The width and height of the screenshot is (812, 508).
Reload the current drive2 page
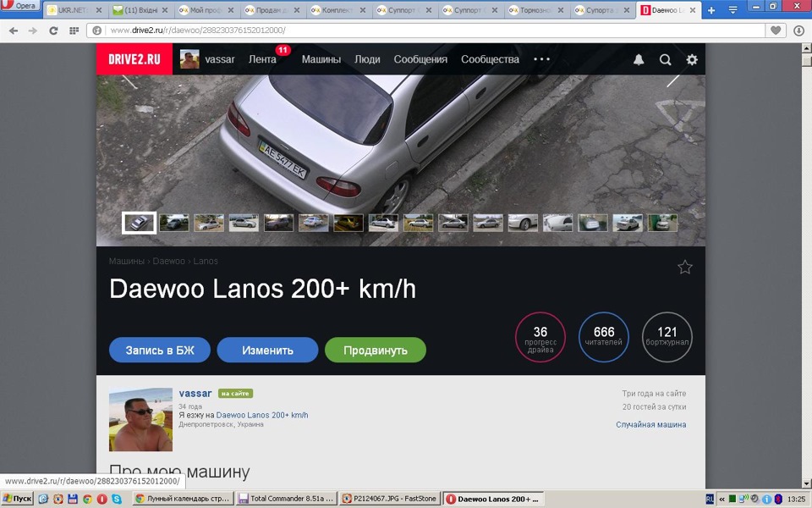(53, 30)
